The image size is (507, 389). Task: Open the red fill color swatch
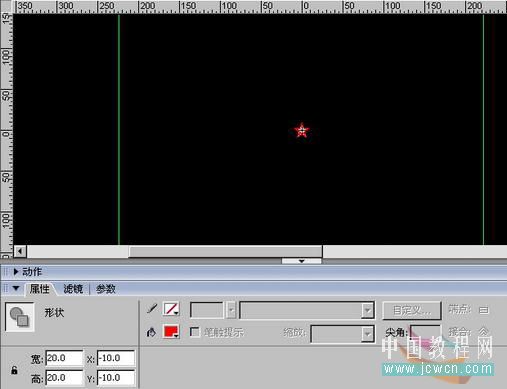(171, 332)
